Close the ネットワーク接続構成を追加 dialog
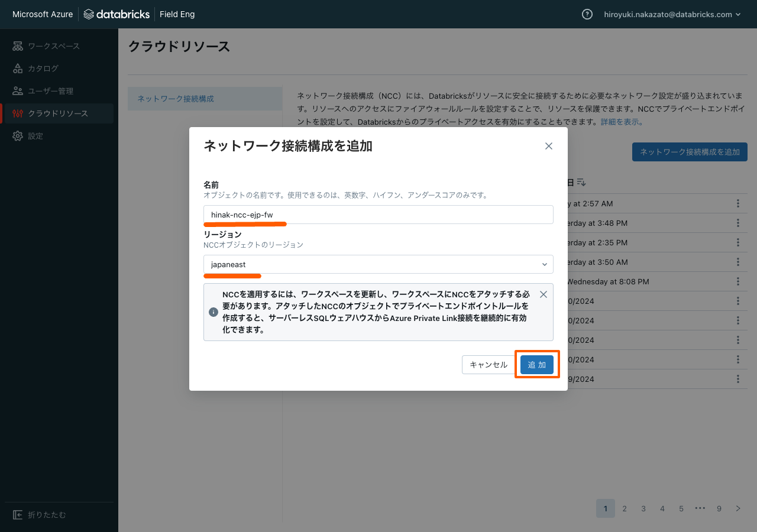 (549, 146)
